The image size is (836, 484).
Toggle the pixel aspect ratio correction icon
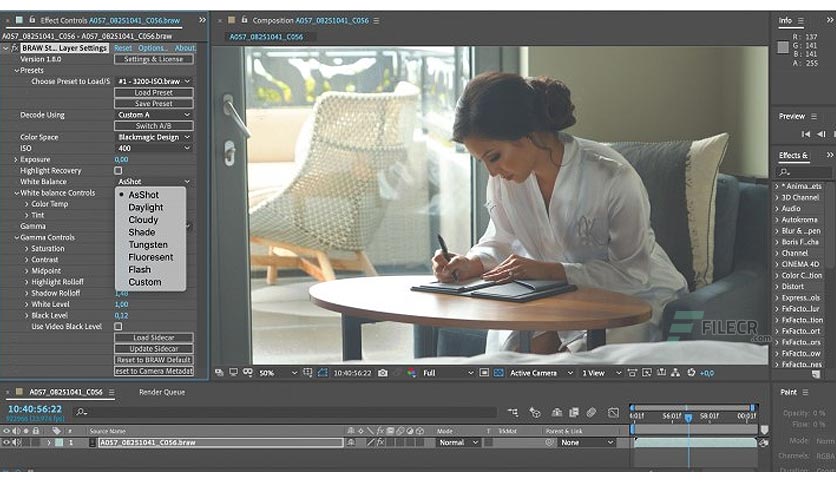click(632, 373)
